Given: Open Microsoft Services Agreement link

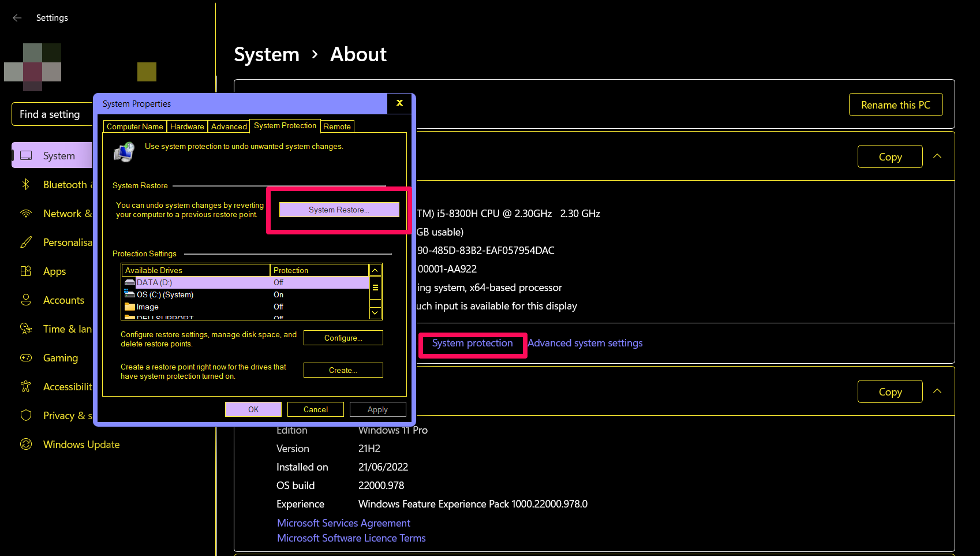Looking at the screenshot, I should tap(343, 523).
